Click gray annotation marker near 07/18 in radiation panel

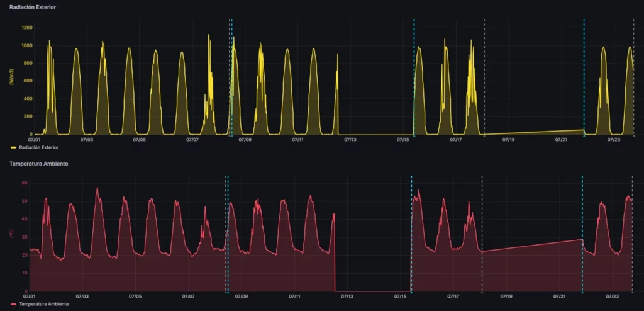pos(484,135)
